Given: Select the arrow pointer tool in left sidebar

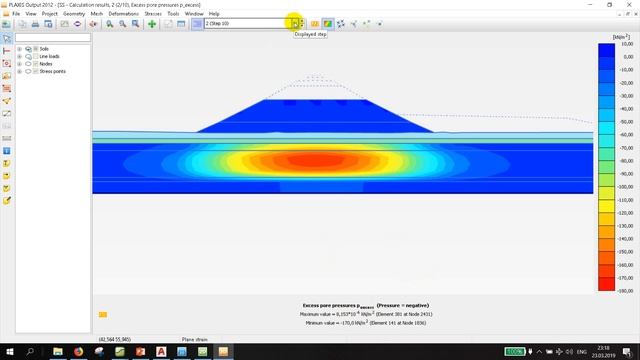Looking at the screenshot, I should point(7,38).
